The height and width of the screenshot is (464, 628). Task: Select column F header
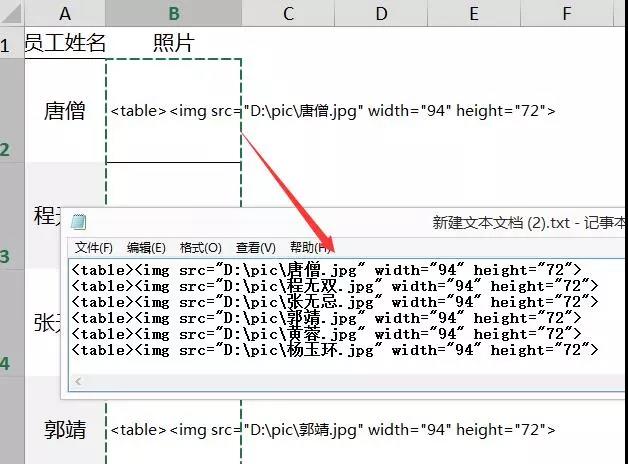point(567,13)
